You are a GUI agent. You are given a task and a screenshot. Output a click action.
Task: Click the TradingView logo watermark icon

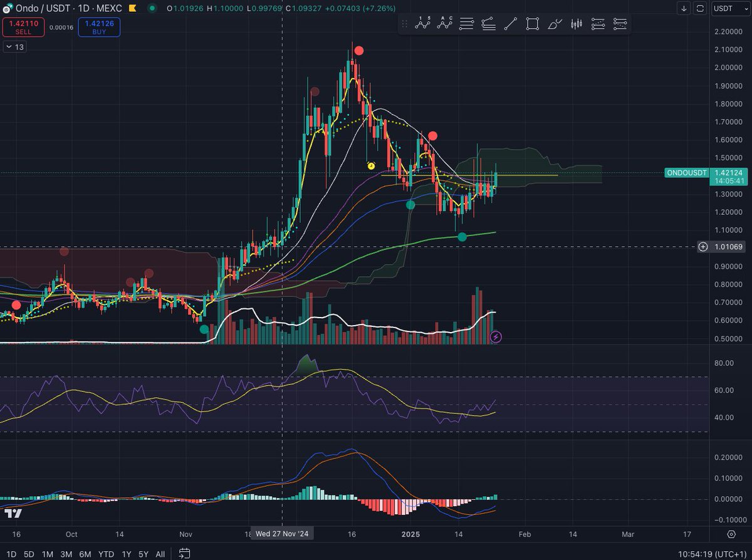(x=14, y=514)
